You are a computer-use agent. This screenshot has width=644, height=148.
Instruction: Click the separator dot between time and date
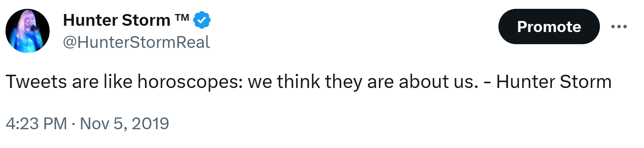(x=74, y=124)
